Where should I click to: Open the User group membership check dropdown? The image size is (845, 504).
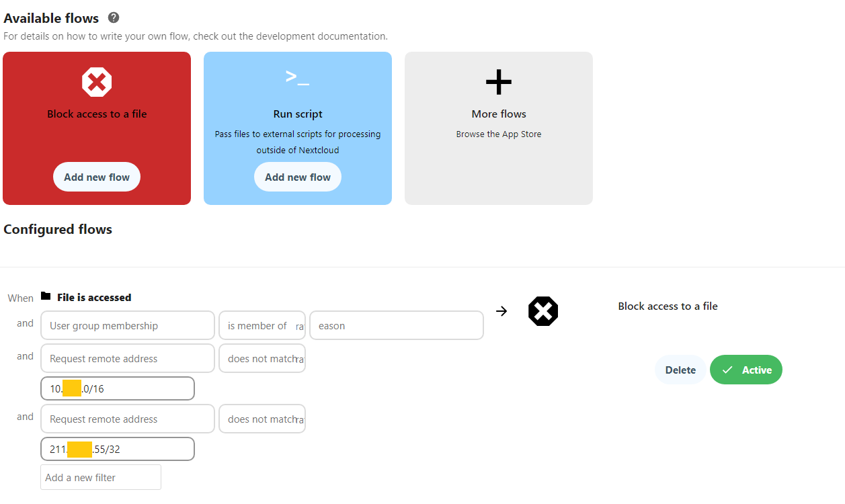pyautogui.click(x=127, y=325)
